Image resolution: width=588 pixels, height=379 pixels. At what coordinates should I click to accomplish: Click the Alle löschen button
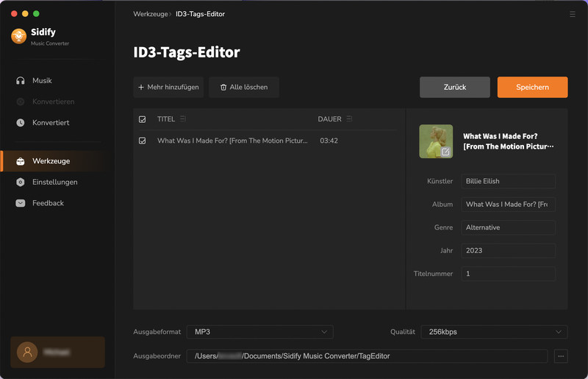(x=244, y=87)
